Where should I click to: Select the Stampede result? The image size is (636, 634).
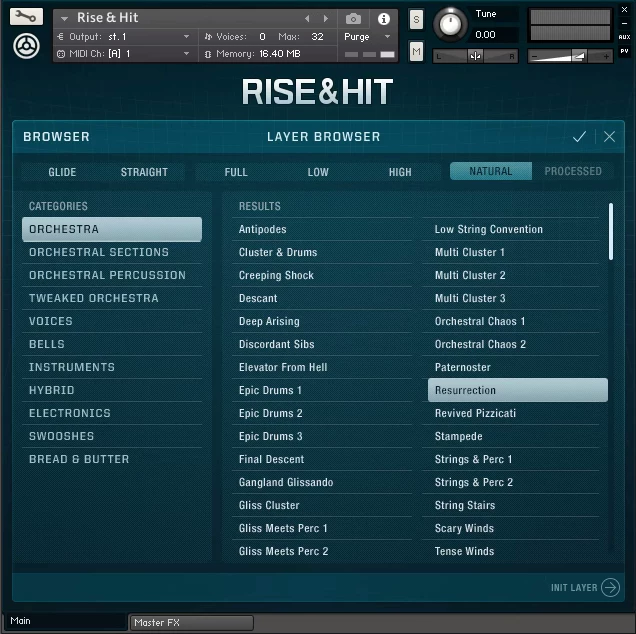(511, 436)
